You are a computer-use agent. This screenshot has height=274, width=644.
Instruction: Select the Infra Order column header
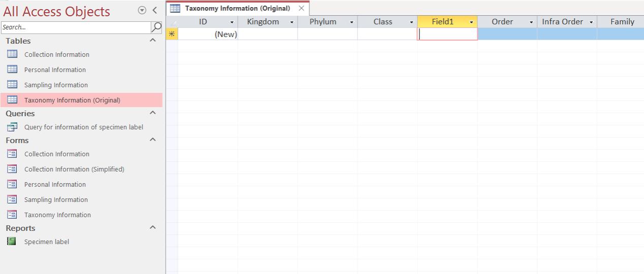pos(567,22)
